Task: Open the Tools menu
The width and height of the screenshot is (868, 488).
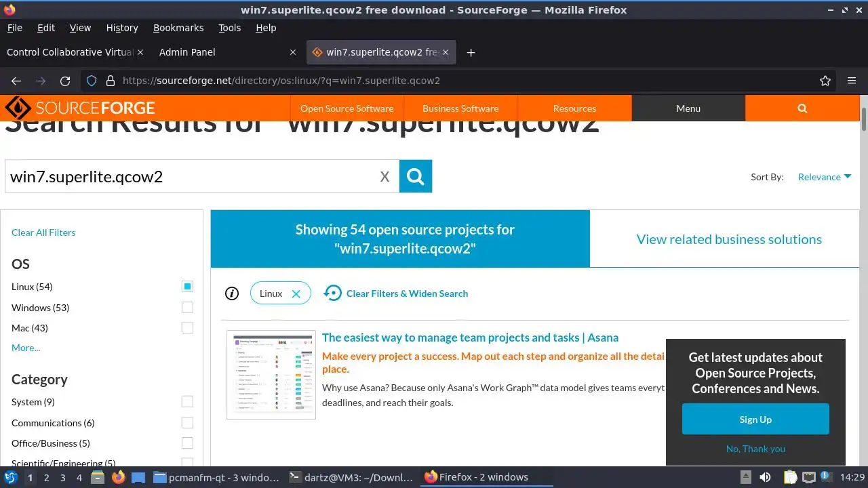Action: [x=230, y=28]
